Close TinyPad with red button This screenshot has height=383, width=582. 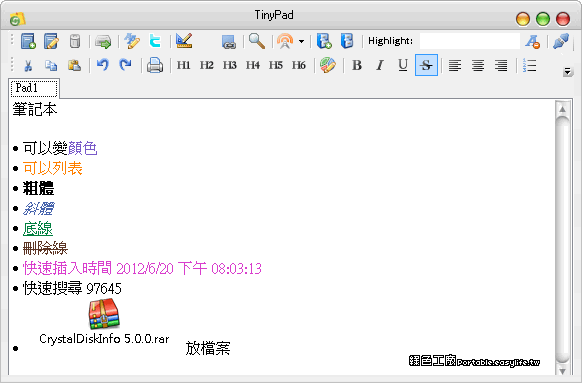[563, 19]
